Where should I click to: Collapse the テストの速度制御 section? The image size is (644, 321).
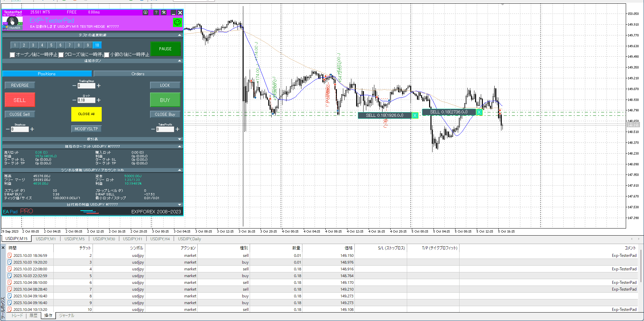point(179,35)
